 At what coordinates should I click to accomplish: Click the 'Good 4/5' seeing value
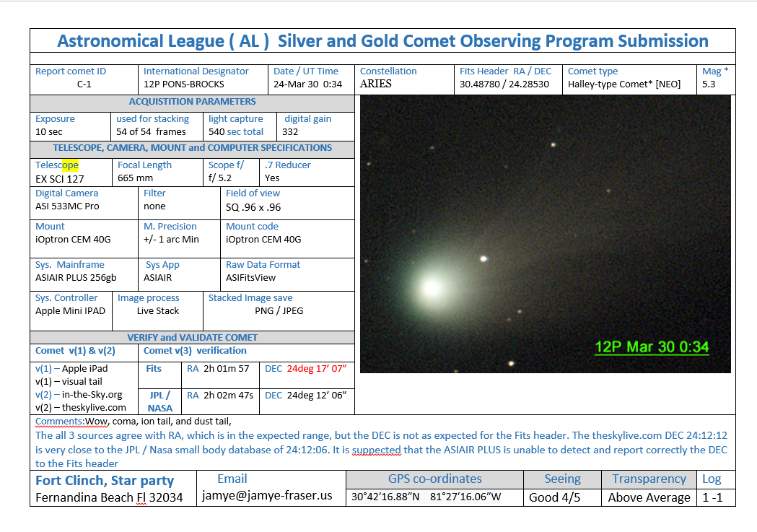point(554,497)
